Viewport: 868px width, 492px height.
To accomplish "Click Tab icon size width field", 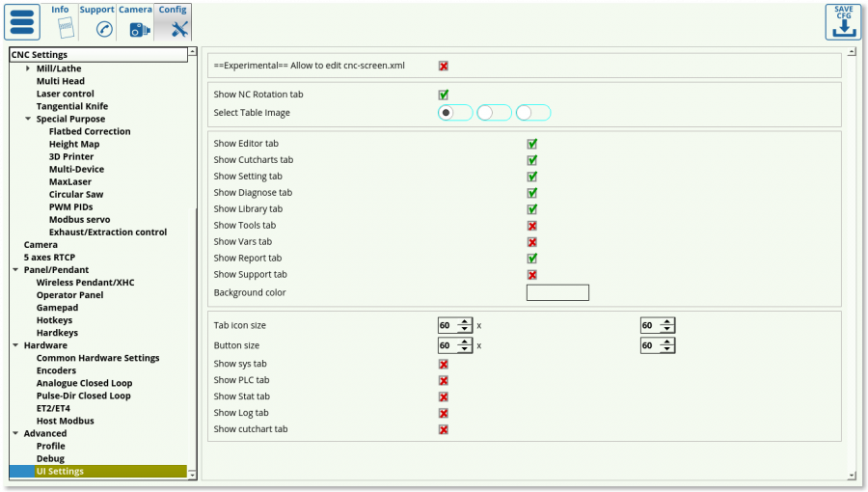I will [x=448, y=325].
